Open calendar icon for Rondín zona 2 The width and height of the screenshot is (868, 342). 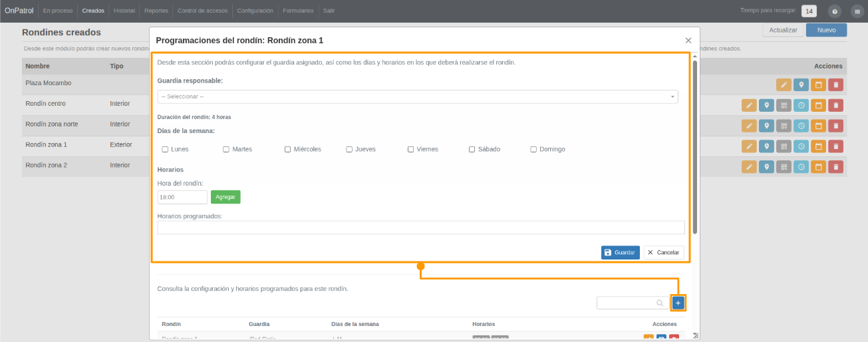(x=818, y=167)
